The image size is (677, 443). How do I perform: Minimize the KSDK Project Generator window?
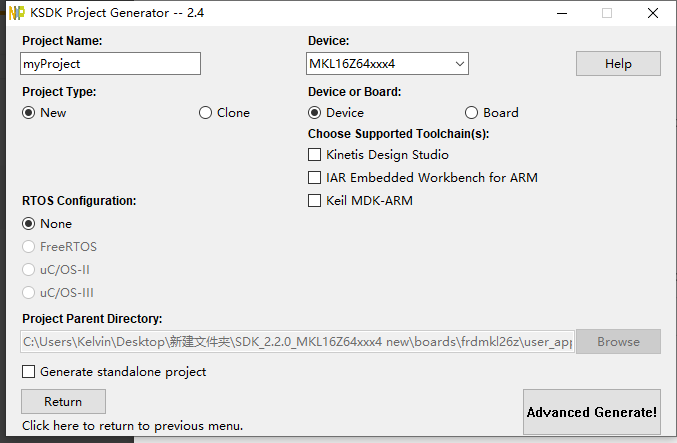(559, 13)
